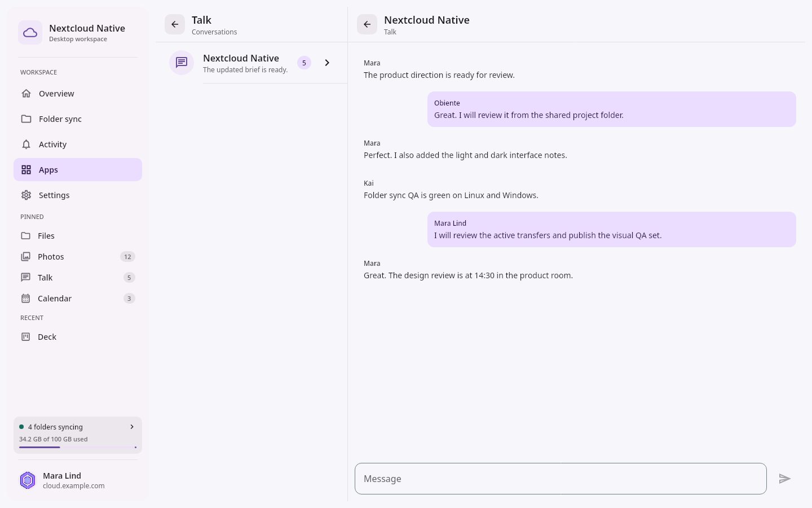Screen dimensions: 812x508
Task: Click the green sync status dot
Action: (x=21, y=427)
